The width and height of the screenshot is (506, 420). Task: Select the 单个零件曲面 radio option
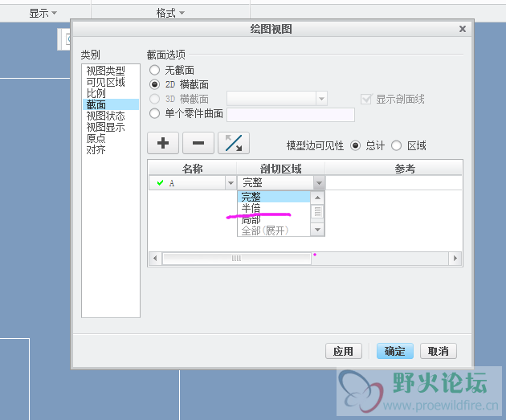(154, 113)
